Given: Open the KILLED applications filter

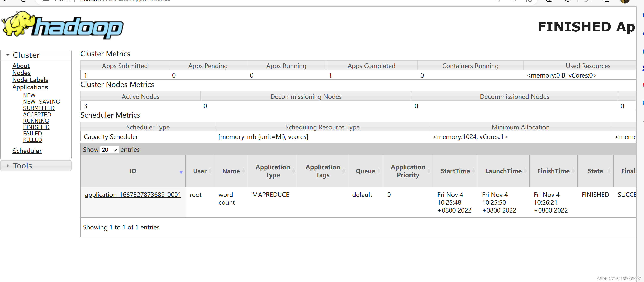Looking at the screenshot, I should coord(32,140).
